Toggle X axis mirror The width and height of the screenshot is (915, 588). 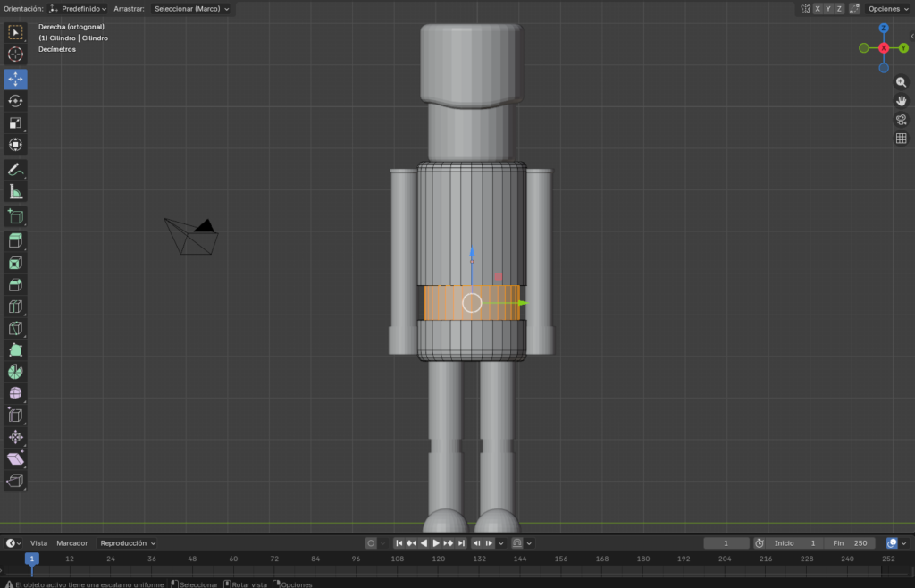point(817,8)
